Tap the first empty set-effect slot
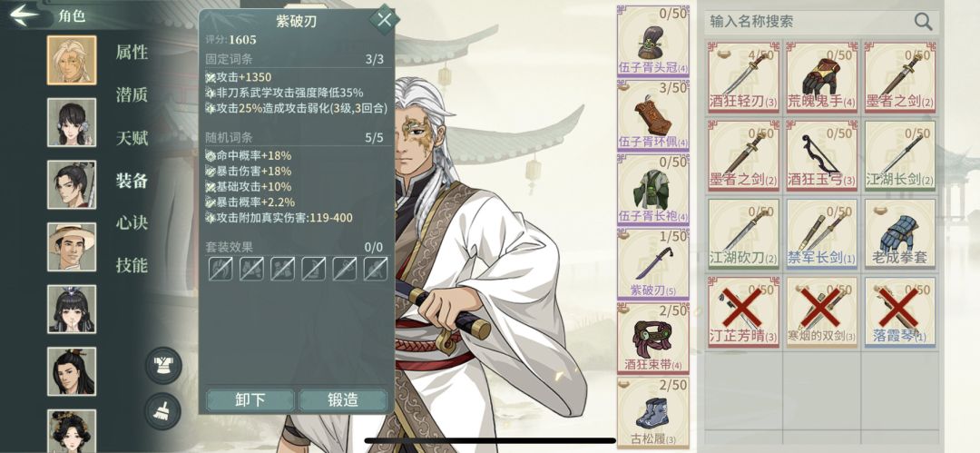This screenshot has width=980, height=453. coord(220,269)
